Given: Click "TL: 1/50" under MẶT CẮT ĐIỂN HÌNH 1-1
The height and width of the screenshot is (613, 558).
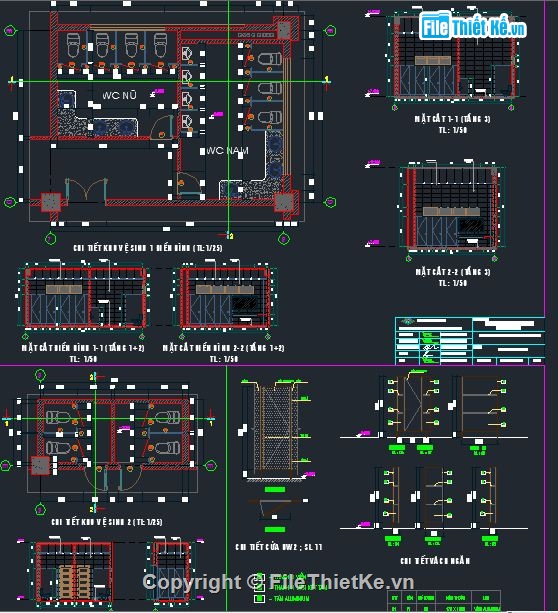Looking at the screenshot, I should (83, 358).
